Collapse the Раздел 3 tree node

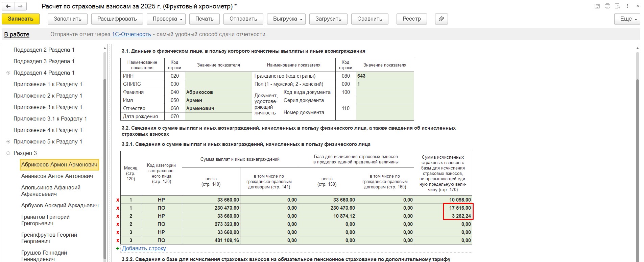click(8, 153)
